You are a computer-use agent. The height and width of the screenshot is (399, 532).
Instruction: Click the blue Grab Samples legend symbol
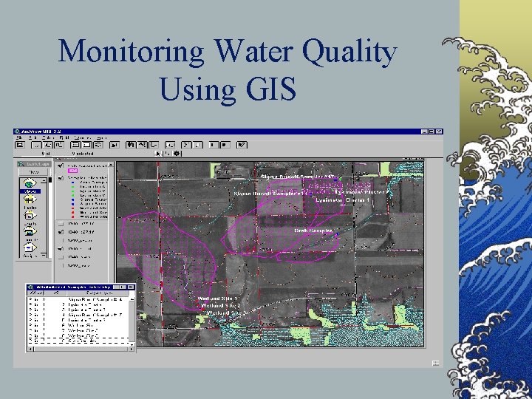72,183
